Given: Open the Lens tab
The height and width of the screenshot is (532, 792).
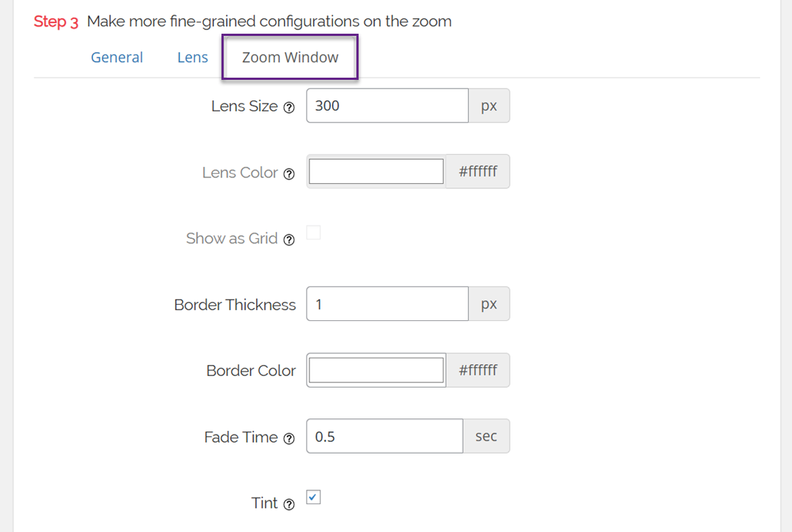Looking at the screenshot, I should click(193, 57).
